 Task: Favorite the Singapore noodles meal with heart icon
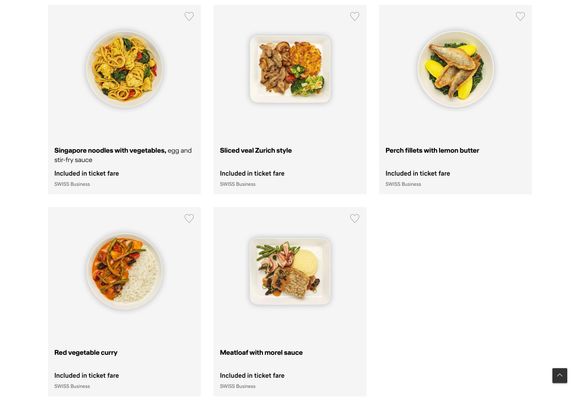point(189,16)
